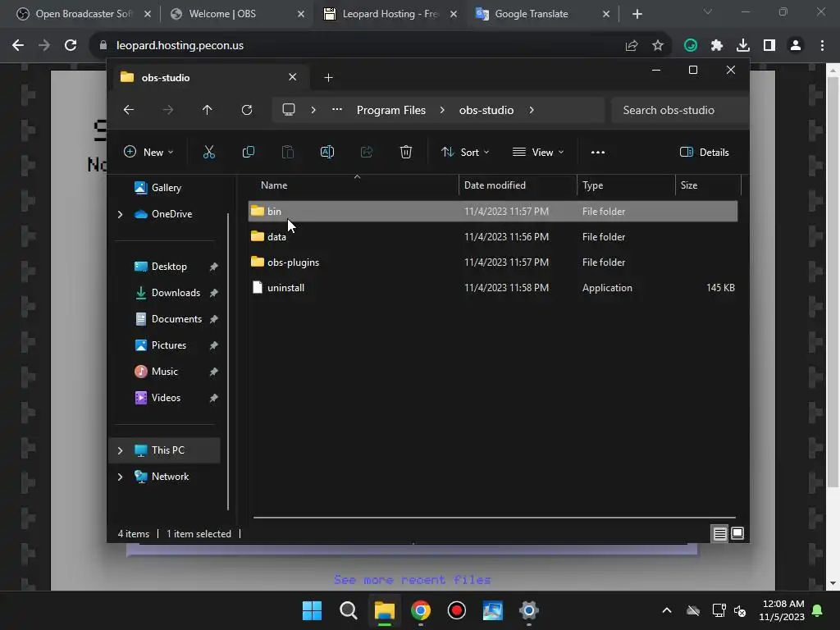
Task: Select the data folder row
Action: [493, 237]
